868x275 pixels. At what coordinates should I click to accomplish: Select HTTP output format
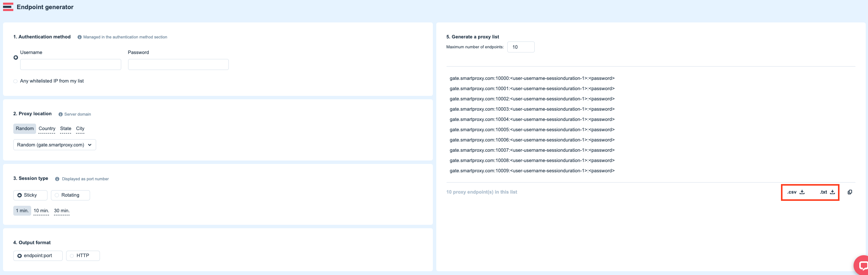click(x=83, y=256)
